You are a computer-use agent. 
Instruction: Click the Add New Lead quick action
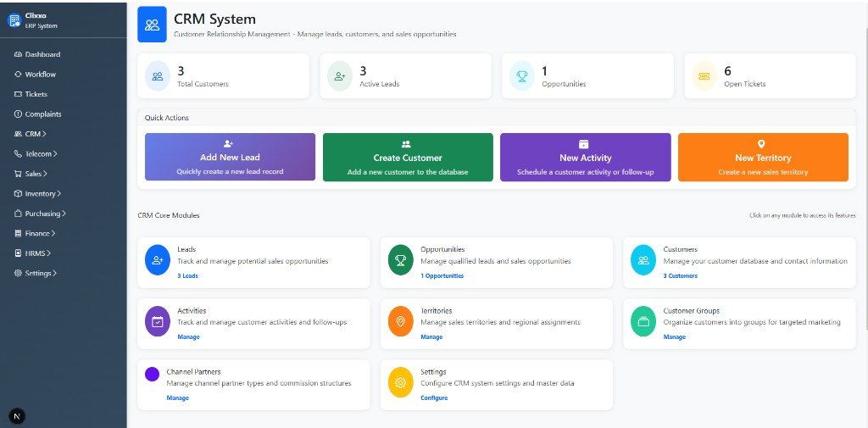pos(230,157)
